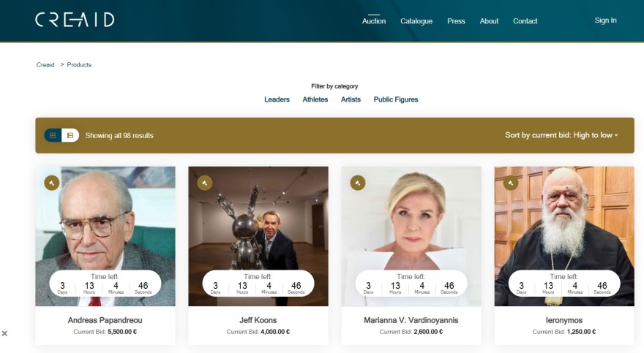Navigate to the Contact page
The width and height of the screenshot is (644, 353).
pos(525,21)
